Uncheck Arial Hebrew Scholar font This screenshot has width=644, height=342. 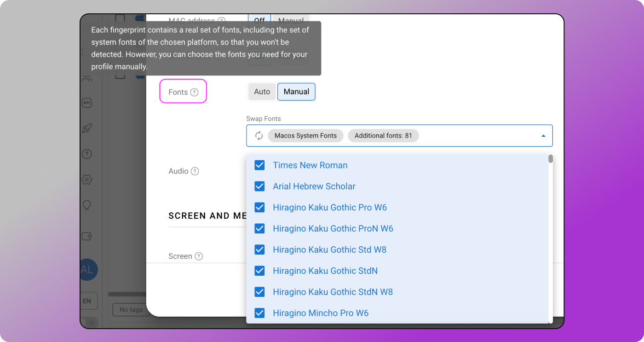click(x=259, y=186)
